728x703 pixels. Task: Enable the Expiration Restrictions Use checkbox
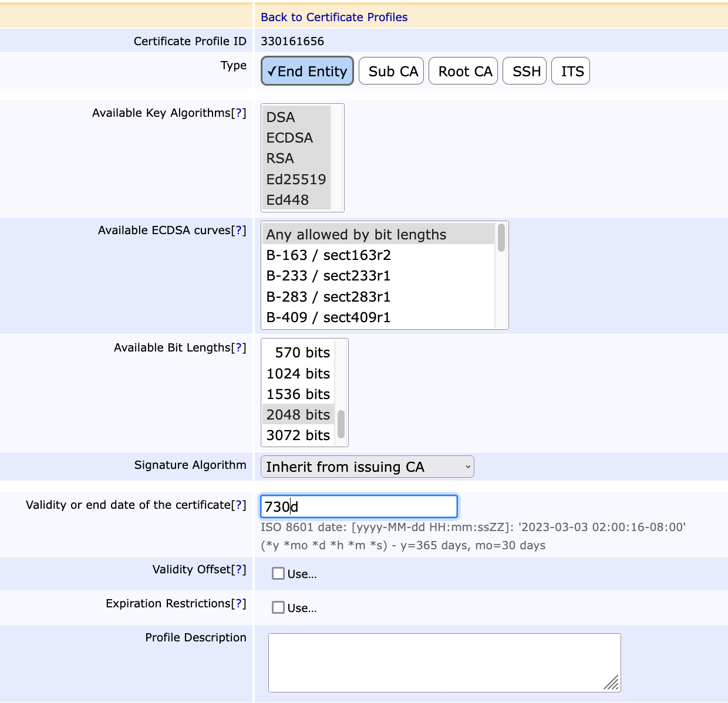[x=278, y=608]
